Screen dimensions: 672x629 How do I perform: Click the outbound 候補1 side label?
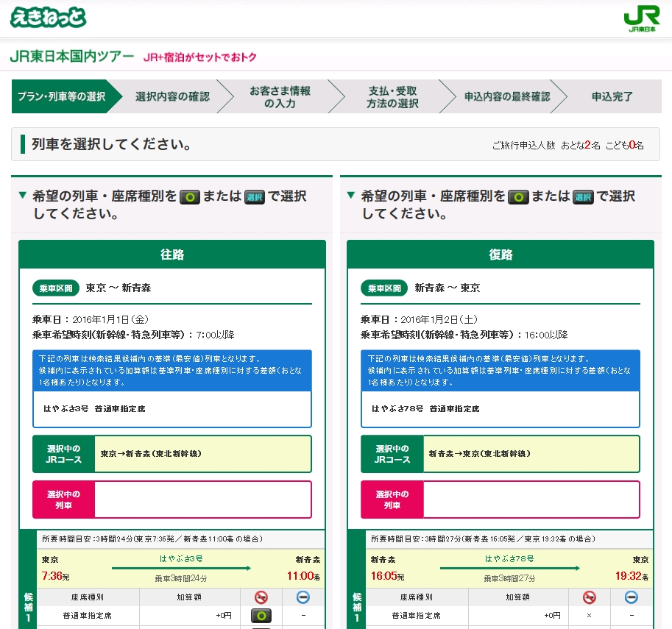[28, 608]
